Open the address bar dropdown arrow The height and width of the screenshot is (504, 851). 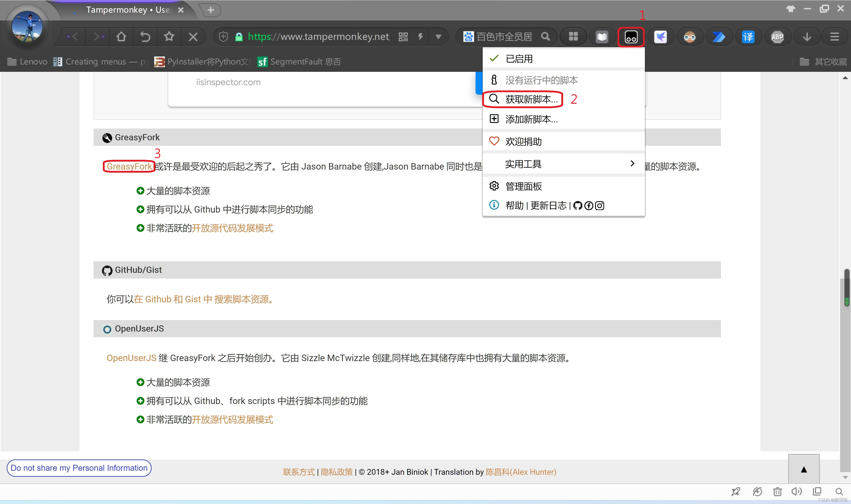[x=438, y=37]
